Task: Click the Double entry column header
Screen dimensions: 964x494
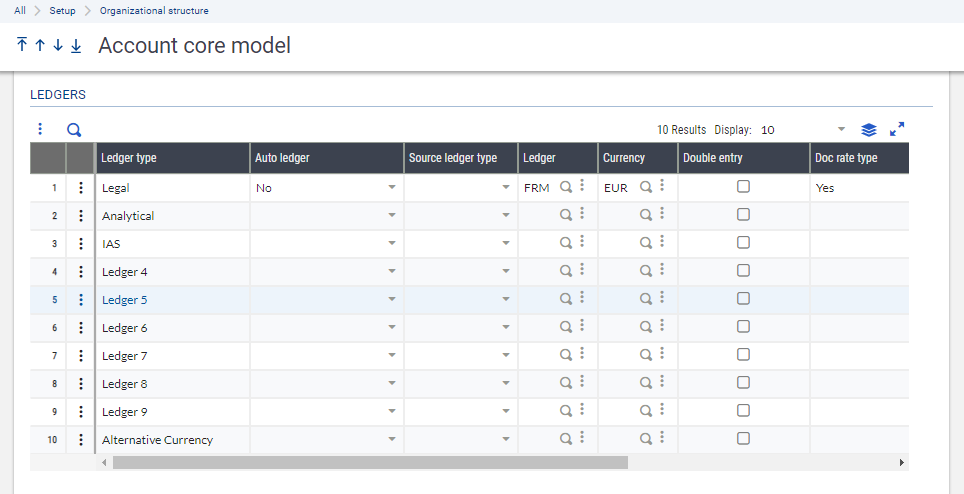Action: pyautogui.click(x=744, y=158)
